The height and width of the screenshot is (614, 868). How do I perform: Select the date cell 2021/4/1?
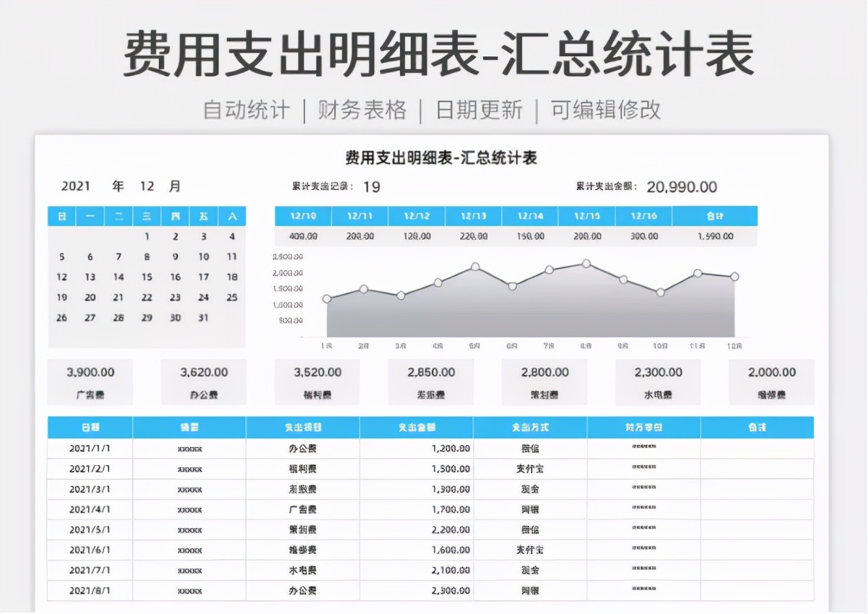point(90,509)
